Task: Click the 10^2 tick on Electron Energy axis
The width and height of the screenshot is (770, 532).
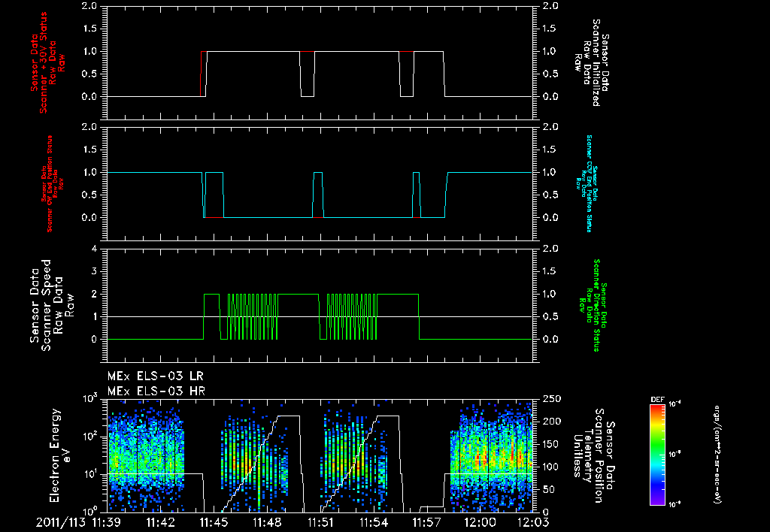Action: tap(90, 436)
